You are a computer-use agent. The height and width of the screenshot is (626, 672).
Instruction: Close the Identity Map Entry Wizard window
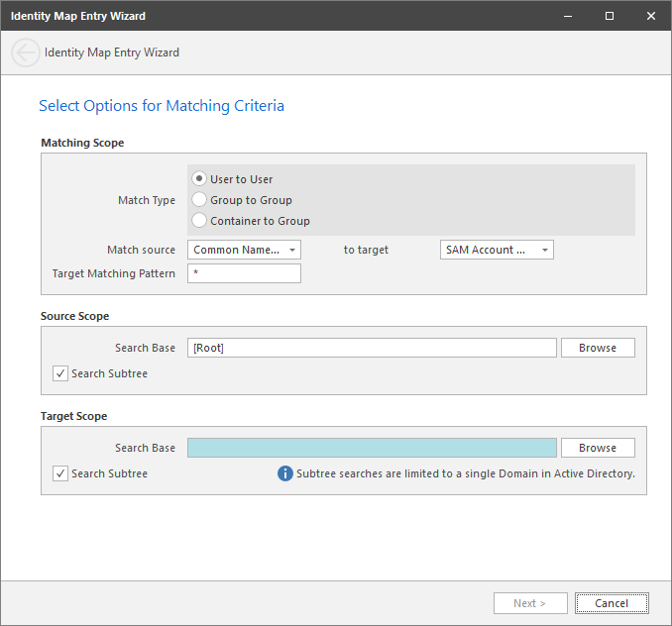[650, 16]
